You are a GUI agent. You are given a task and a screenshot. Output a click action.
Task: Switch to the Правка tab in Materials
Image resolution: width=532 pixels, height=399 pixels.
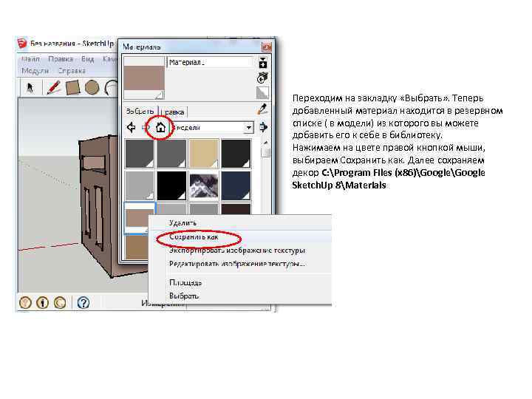pyautogui.click(x=174, y=112)
